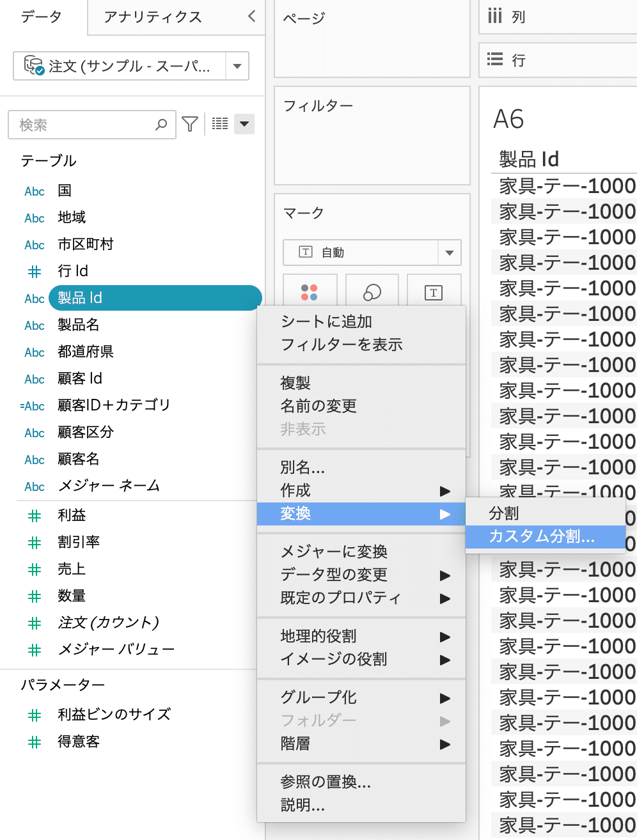The width and height of the screenshot is (637, 840).
Task: Click the search magnifier icon
Action: (x=161, y=125)
